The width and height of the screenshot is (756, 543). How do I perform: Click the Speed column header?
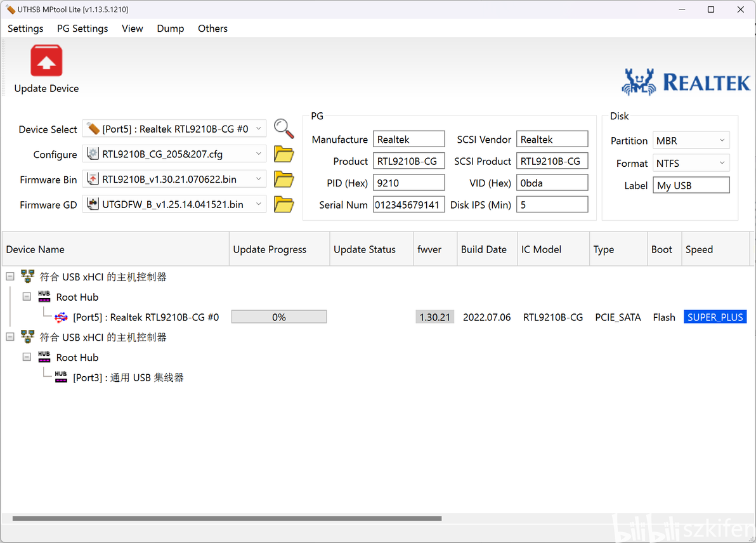click(x=715, y=249)
